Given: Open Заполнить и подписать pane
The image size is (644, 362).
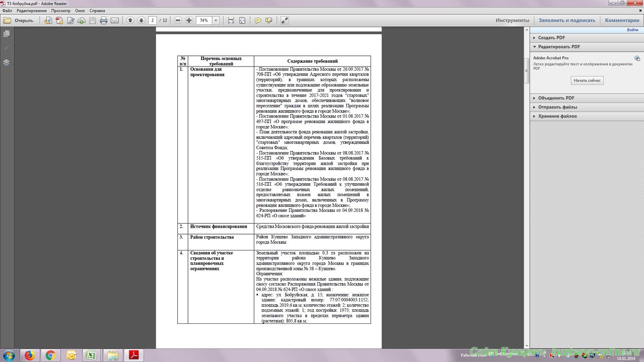Looking at the screenshot, I should (x=567, y=21).
